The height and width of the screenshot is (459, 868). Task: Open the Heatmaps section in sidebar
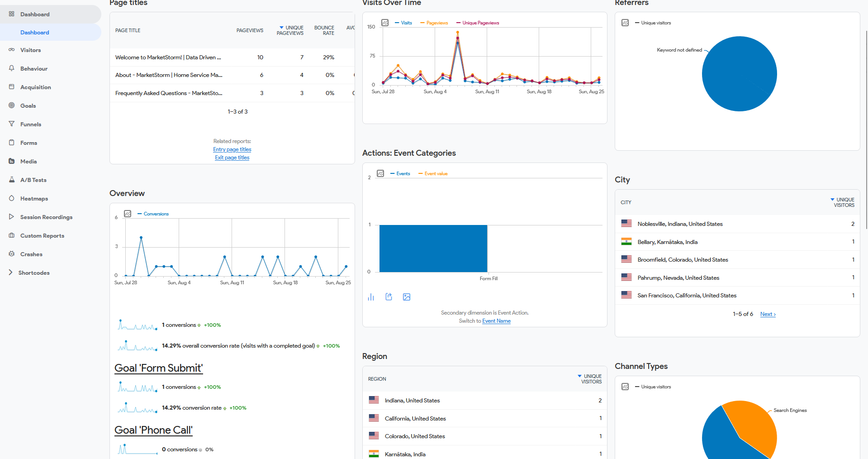click(34, 199)
